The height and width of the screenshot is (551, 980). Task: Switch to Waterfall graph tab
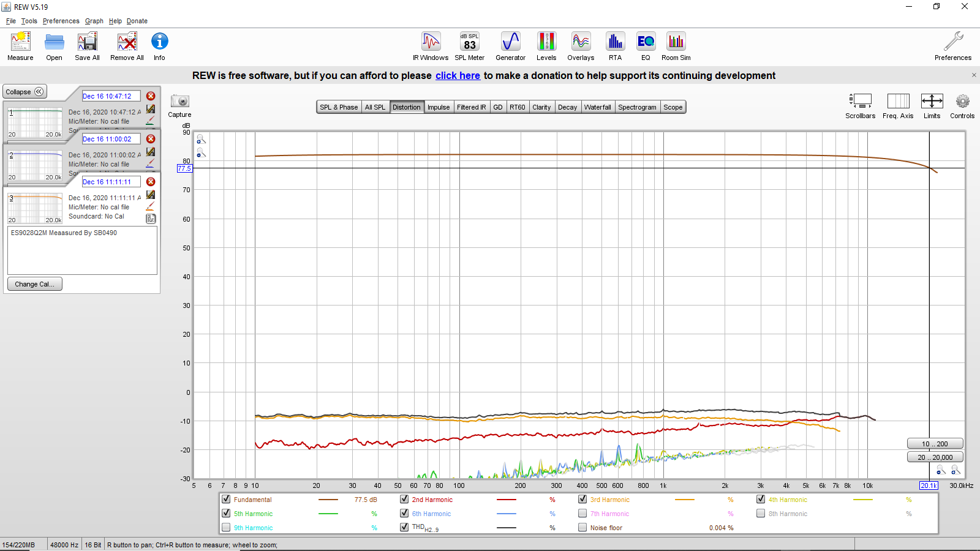coord(597,107)
